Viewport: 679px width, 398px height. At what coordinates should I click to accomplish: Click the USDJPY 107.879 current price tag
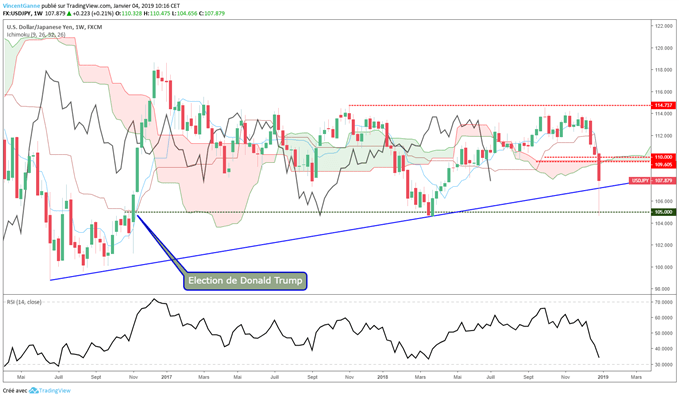(x=652, y=180)
